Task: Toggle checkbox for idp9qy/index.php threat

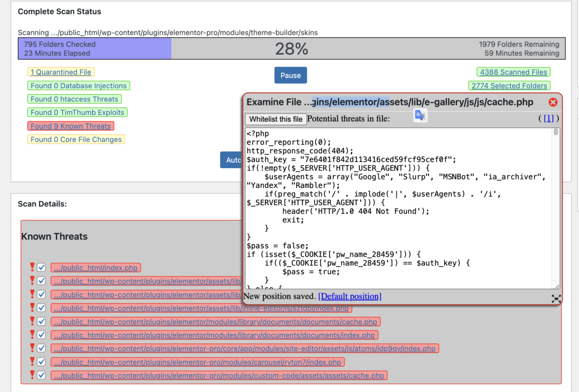Action: [42, 348]
